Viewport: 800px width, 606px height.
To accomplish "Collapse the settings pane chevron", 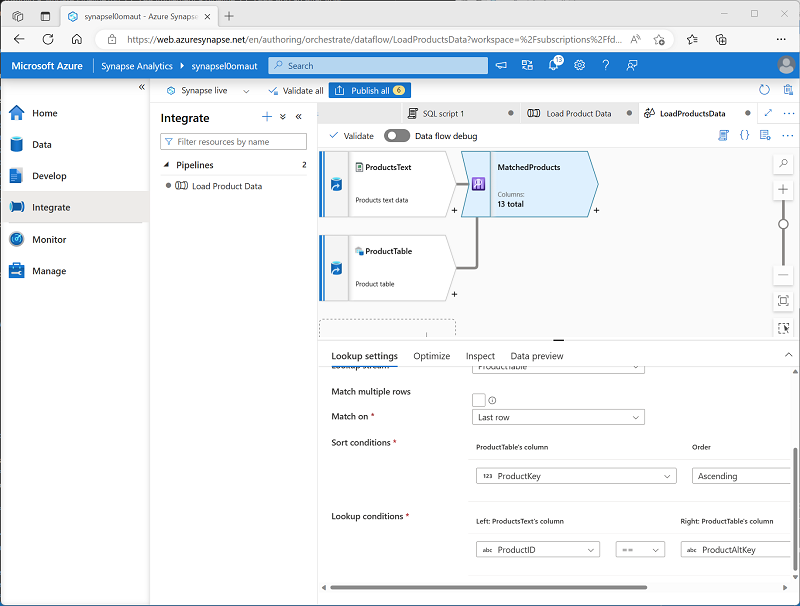I will click(x=788, y=355).
